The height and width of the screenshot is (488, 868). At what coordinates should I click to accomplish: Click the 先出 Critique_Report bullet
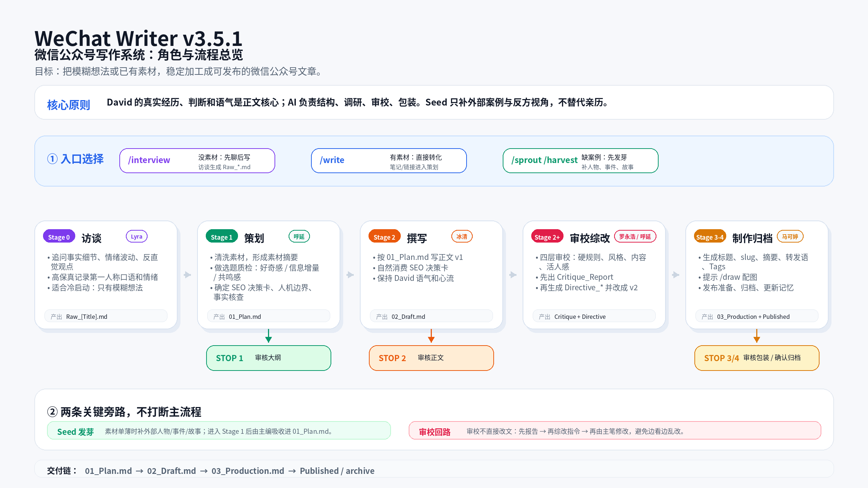click(x=574, y=277)
